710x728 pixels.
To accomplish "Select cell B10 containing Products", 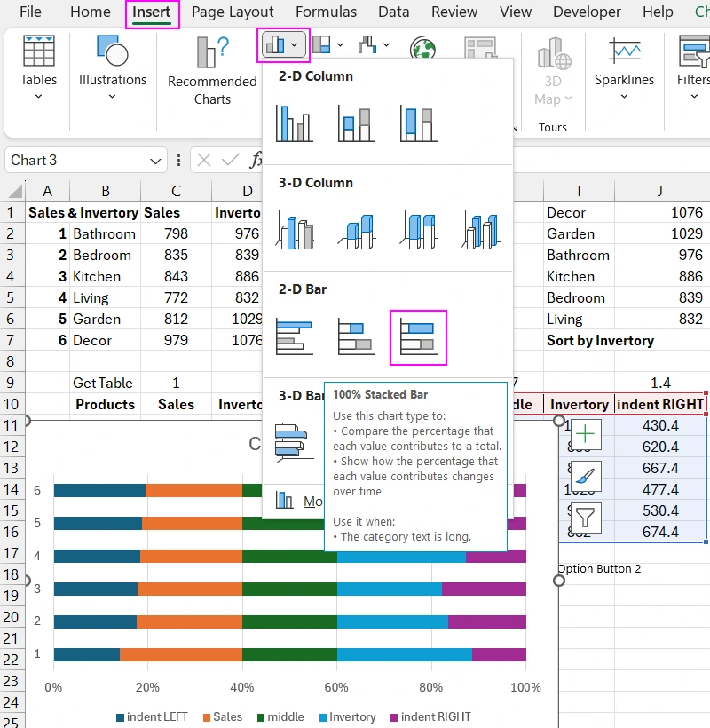I will [105, 404].
